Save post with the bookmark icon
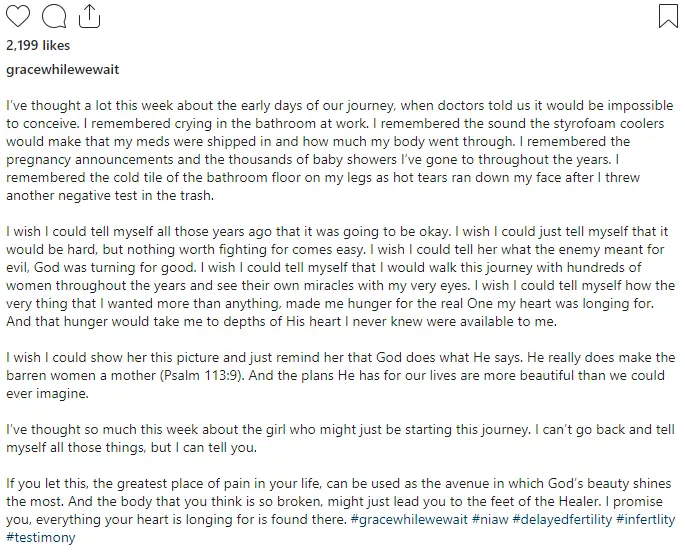The image size is (685, 553). pos(668,16)
